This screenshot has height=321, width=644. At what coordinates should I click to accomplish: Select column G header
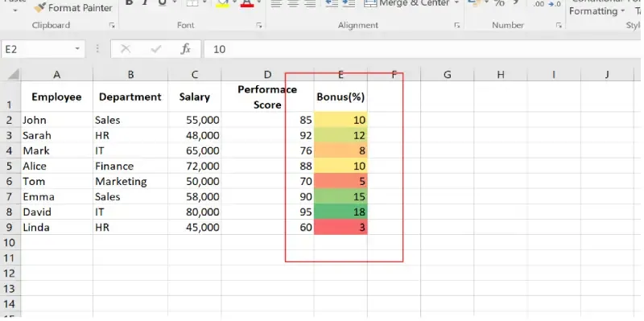tap(448, 75)
